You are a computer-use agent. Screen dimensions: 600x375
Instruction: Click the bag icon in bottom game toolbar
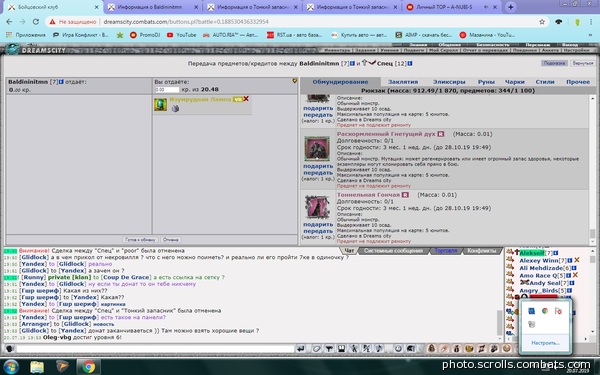tap(457, 349)
